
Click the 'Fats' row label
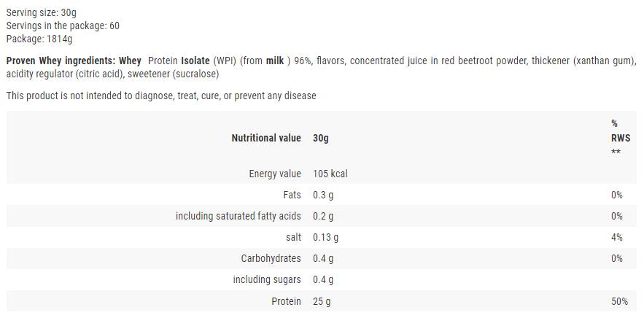[291, 195]
